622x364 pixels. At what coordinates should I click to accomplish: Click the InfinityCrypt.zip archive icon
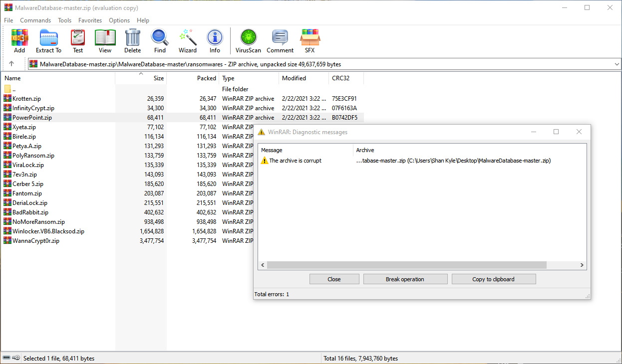[7, 108]
